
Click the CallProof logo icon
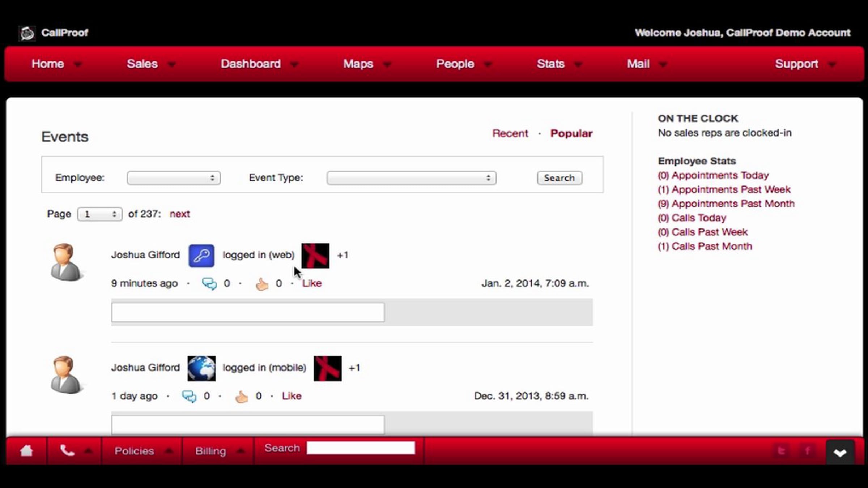click(x=27, y=34)
